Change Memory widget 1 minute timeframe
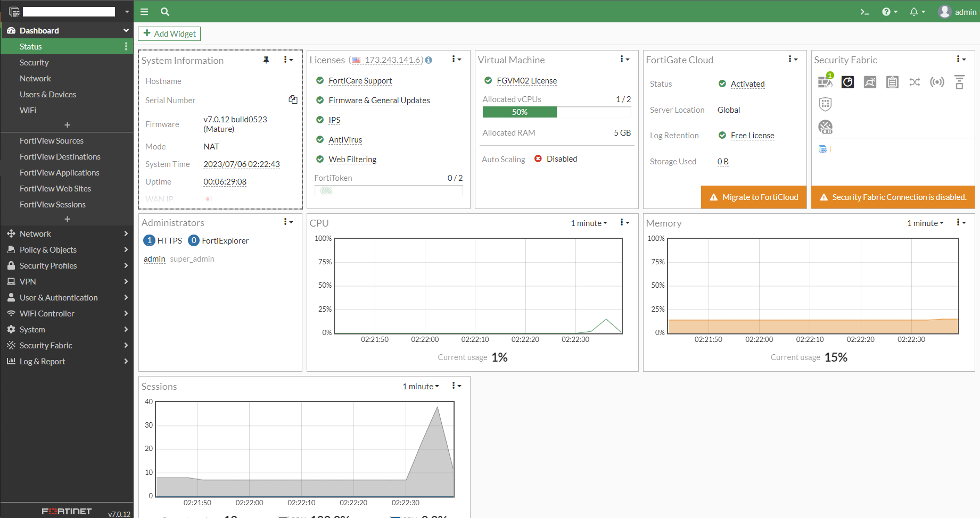This screenshot has height=518, width=980. [925, 223]
